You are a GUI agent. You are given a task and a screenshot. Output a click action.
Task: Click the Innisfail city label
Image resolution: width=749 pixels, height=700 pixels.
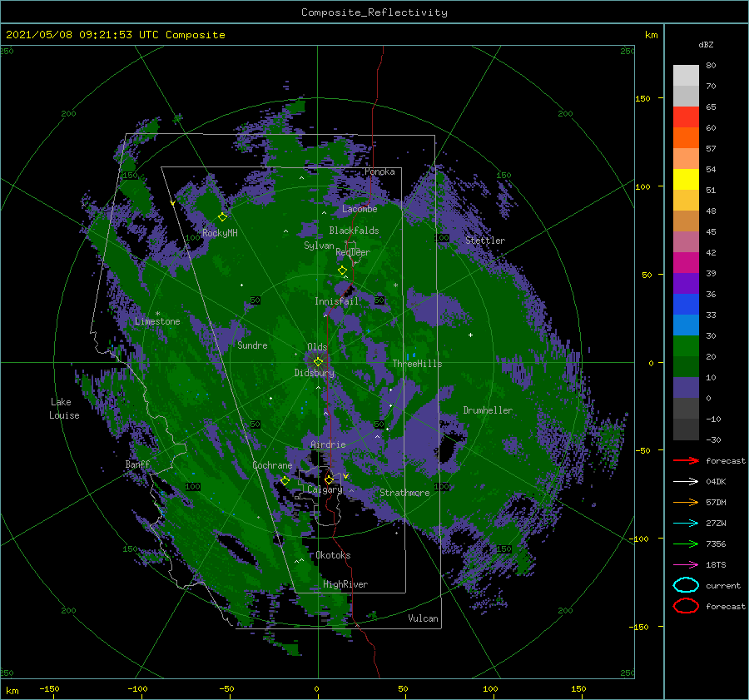pos(337,301)
